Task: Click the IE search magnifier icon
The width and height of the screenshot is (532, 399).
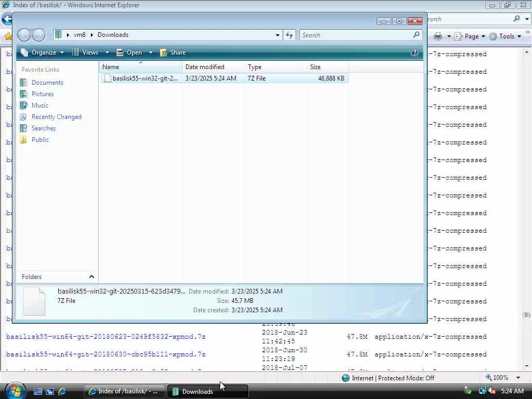Action: [517, 19]
